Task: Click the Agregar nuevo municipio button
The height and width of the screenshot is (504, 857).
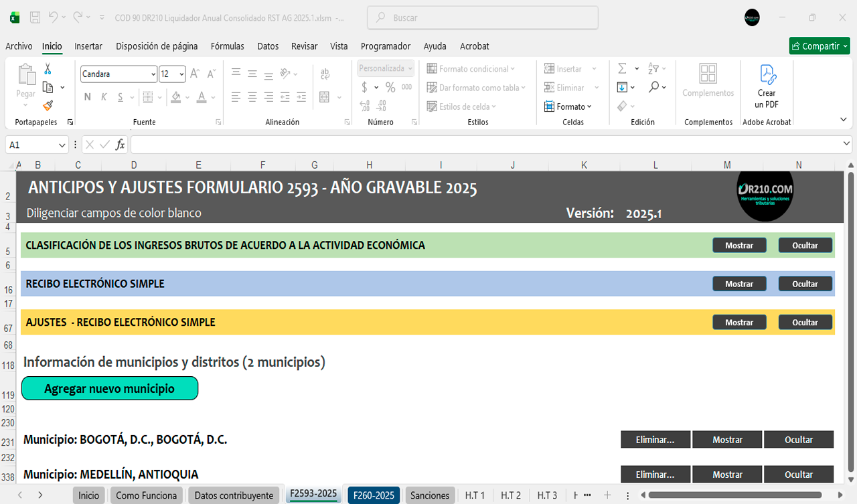Action: (110, 388)
